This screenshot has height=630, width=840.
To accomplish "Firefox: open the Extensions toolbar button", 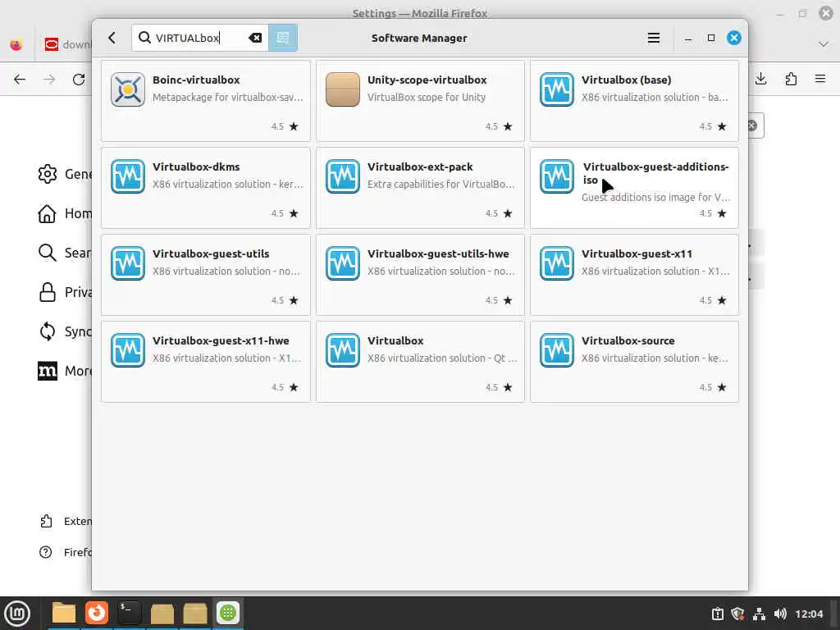I will (791, 79).
